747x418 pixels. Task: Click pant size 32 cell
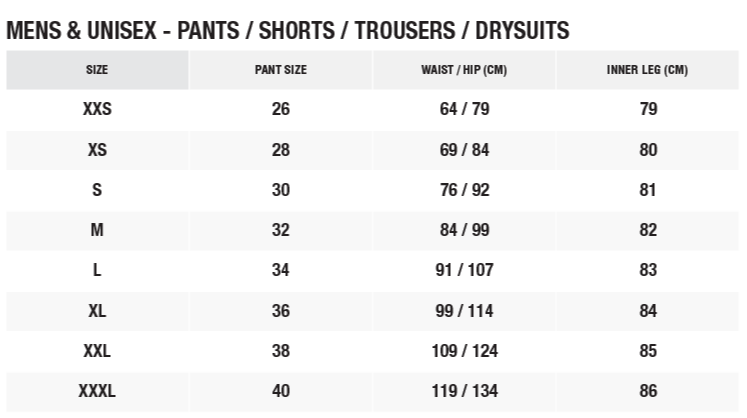coord(280,230)
